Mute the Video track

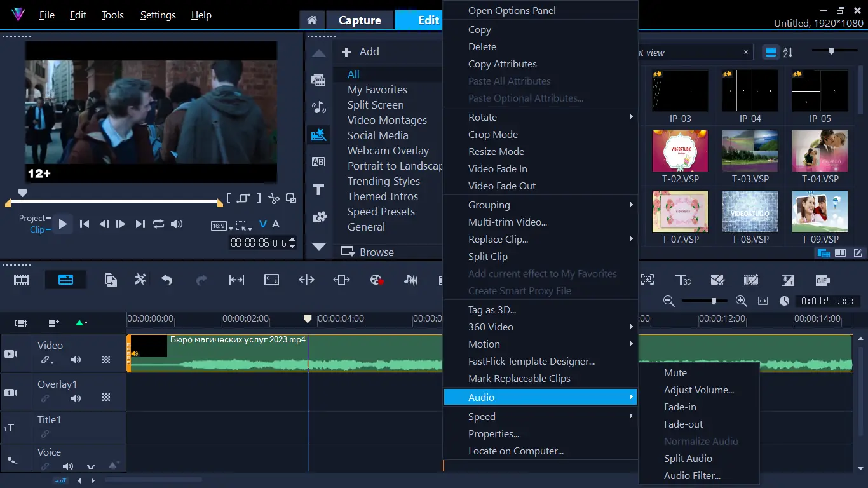pos(76,360)
